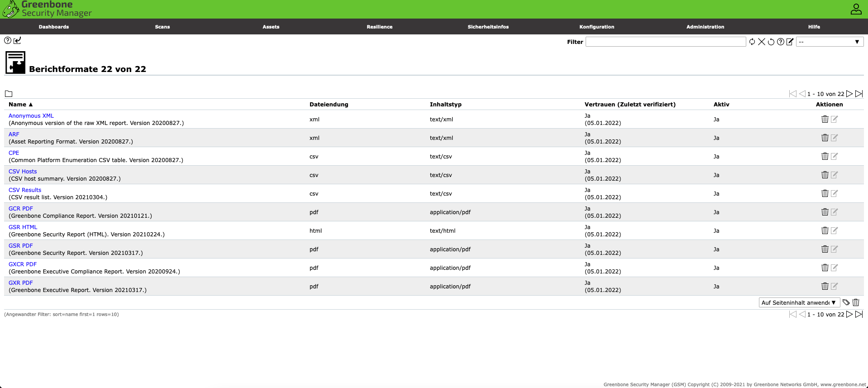
Task: Edit the Anonymous XML report format
Action: tap(835, 119)
